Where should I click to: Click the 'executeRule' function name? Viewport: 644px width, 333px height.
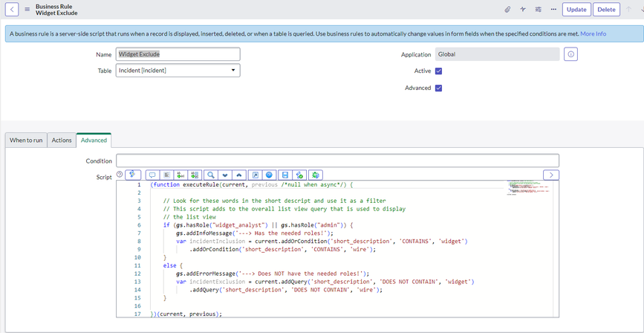pos(200,185)
